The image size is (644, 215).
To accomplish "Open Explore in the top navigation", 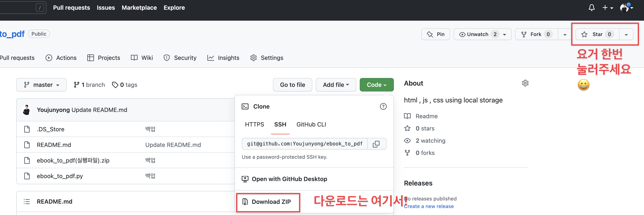I will 174,8.
